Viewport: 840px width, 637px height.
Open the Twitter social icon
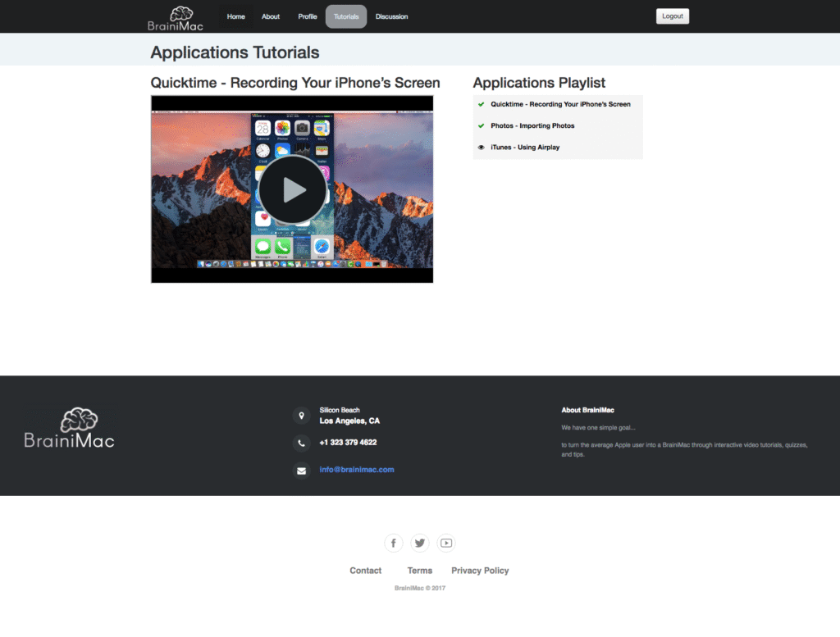(420, 543)
